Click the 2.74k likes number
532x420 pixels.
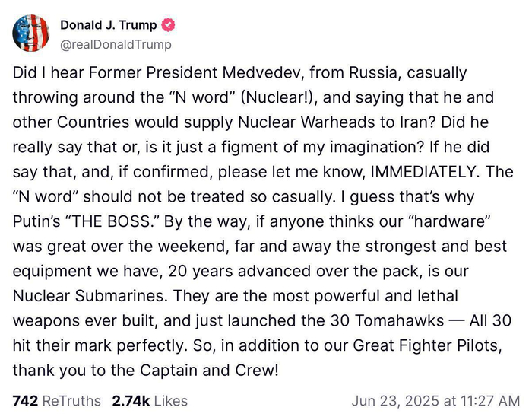pyautogui.click(x=130, y=400)
